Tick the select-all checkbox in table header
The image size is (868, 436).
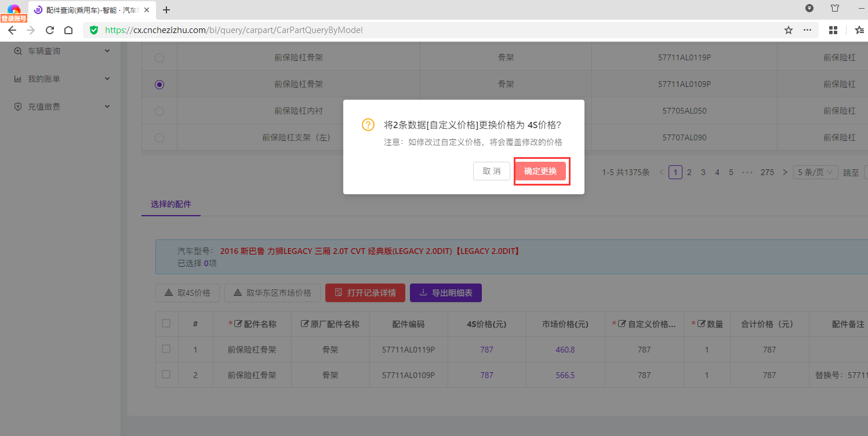pyautogui.click(x=166, y=324)
